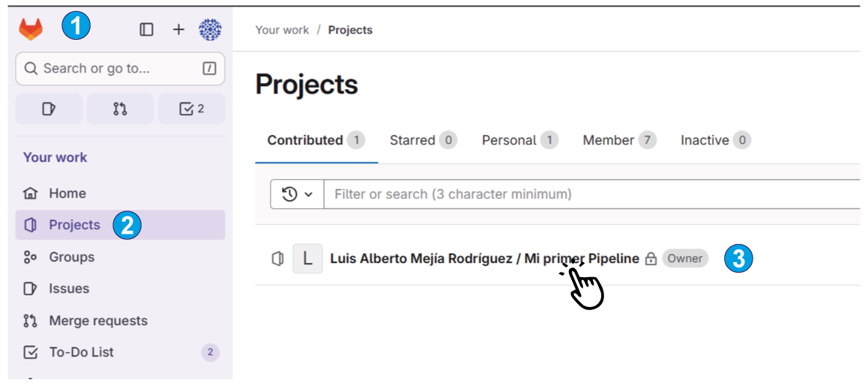The image size is (868, 385).
Task: Switch to the Personal tab
Action: click(x=519, y=140)
